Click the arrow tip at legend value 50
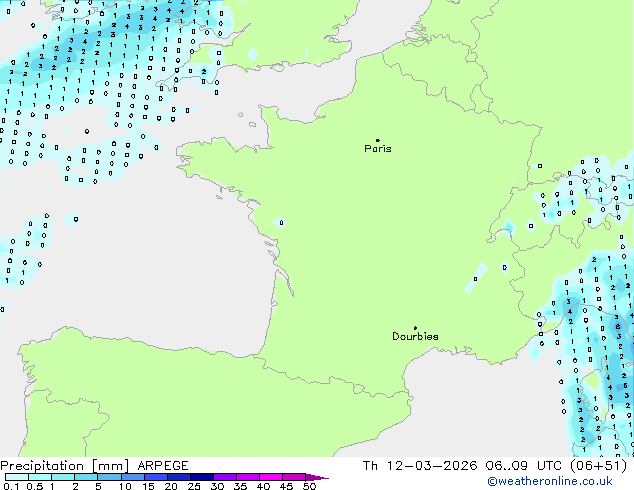This screenshot has height=490, width=634. [x=317, y=477]
